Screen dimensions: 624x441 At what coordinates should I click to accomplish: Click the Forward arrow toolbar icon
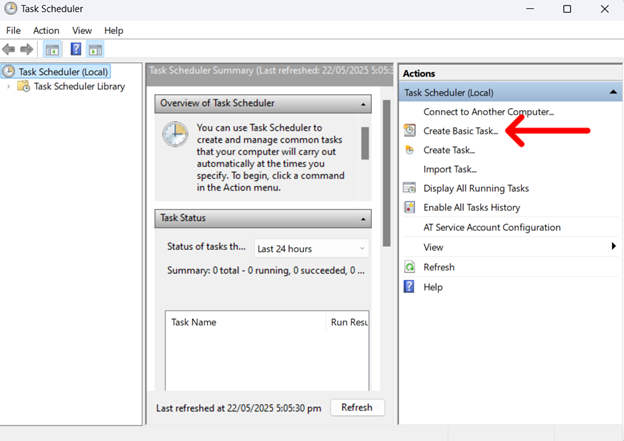(27, 49)
